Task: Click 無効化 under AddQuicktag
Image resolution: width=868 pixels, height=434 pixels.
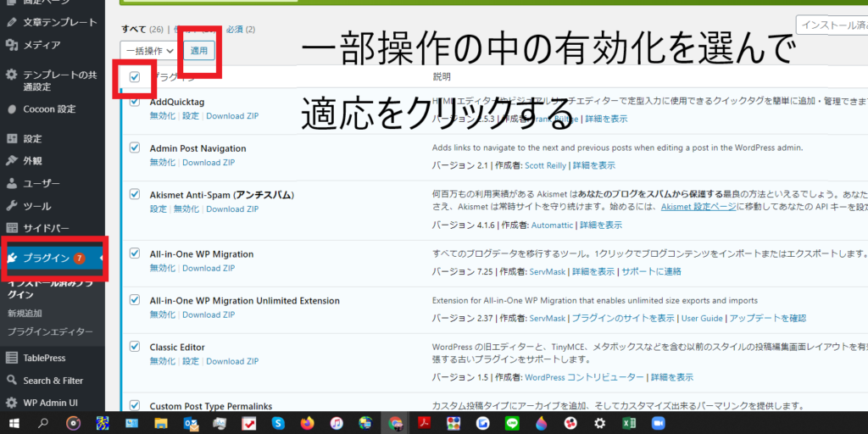Action: coord(162,115)
